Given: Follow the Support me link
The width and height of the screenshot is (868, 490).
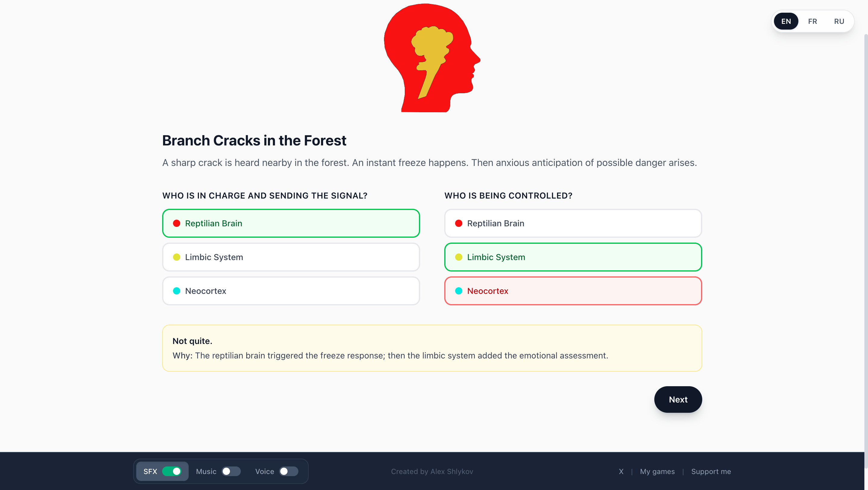Looking at the screenshot, I should [x=711, y=472].
